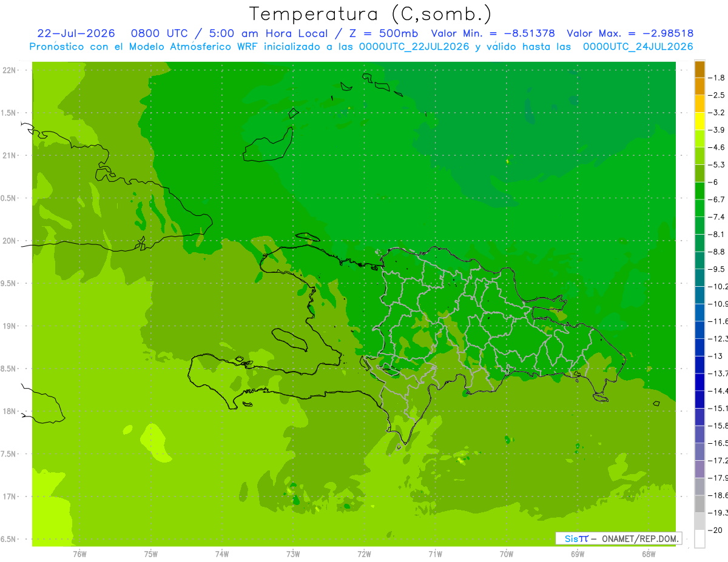Click the 'Valor Max. = -2.98518' text
The image size is (728, 562).
630,33
